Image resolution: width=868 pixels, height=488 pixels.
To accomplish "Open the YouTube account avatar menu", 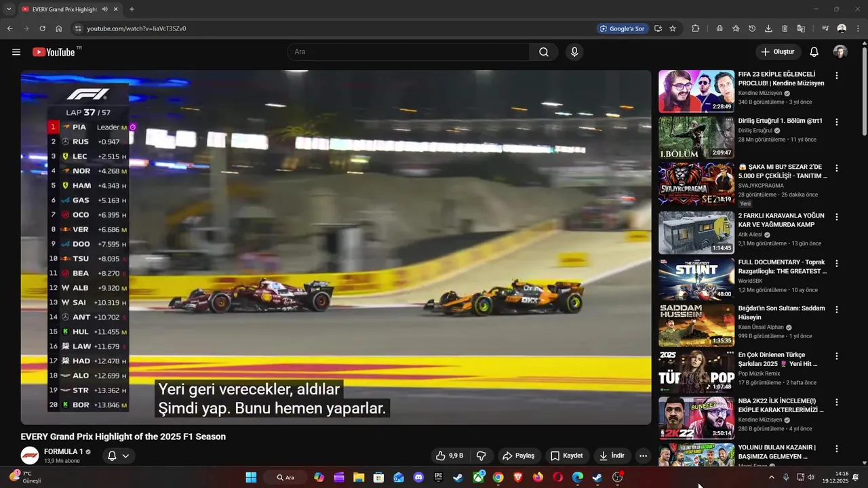I will tap(840, 52).
